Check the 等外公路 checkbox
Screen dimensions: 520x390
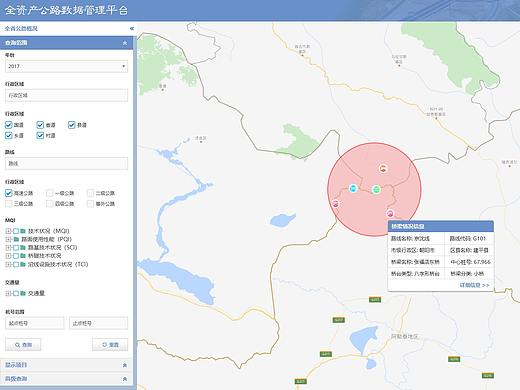pyautogui.click(x=90, y=204)
